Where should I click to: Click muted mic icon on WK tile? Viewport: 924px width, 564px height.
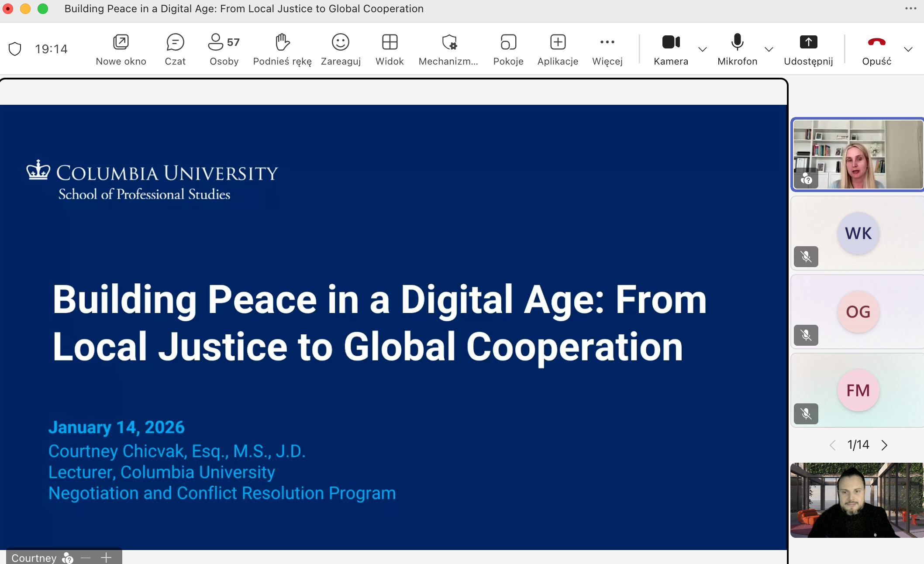pyautogui.click(x=806, y=257)
